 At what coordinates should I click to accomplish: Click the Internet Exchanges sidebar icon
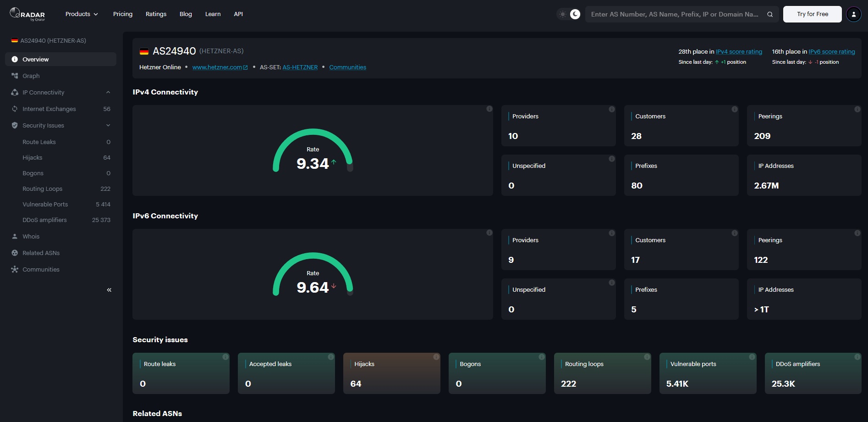[15, 109]
